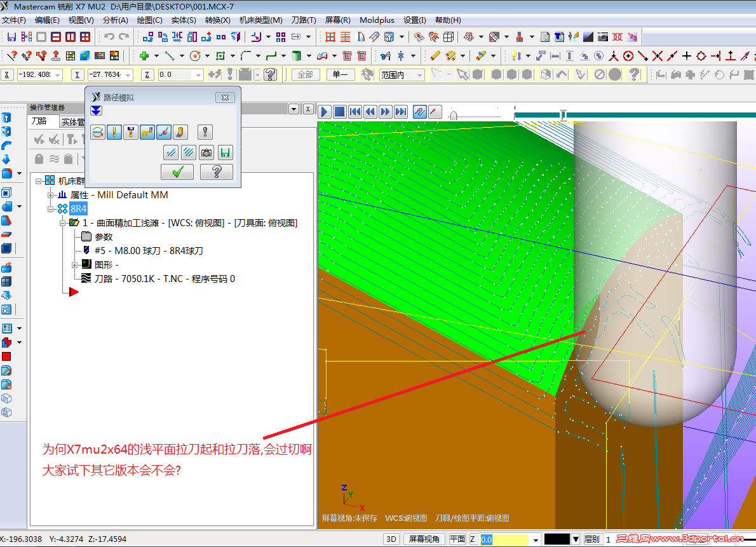The width and height of the screenshot is (756, 547).
Task: Click the Play backplot button
Action: [x=324, y=112]
